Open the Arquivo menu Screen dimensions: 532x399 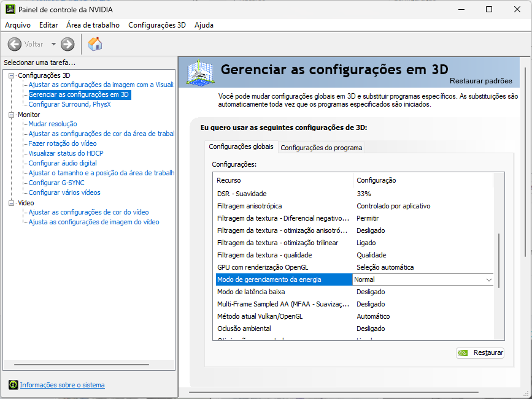pyautogui.click(x=18, y=25)
